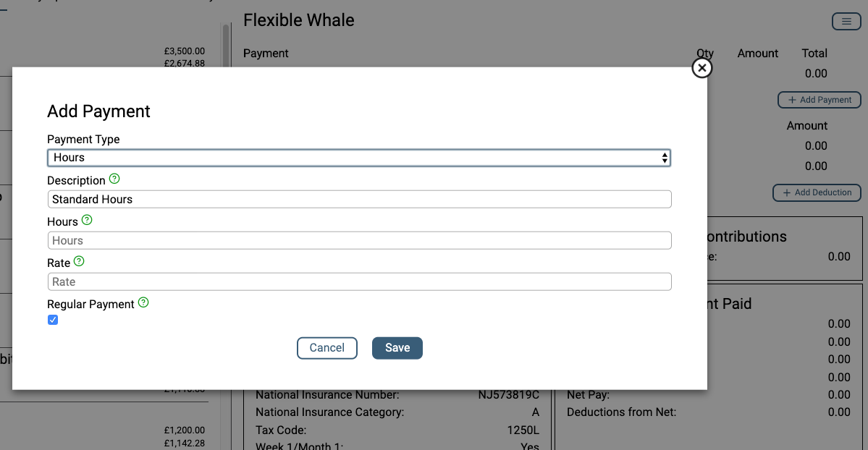This screenshot has height=450, width=868.
Task: Click the plus icon on Add Deduction
Action: tap(786, 192)
